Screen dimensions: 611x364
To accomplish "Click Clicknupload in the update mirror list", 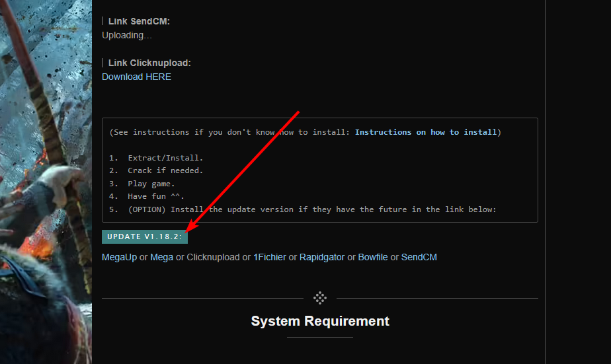I will (x=213, y=257).
